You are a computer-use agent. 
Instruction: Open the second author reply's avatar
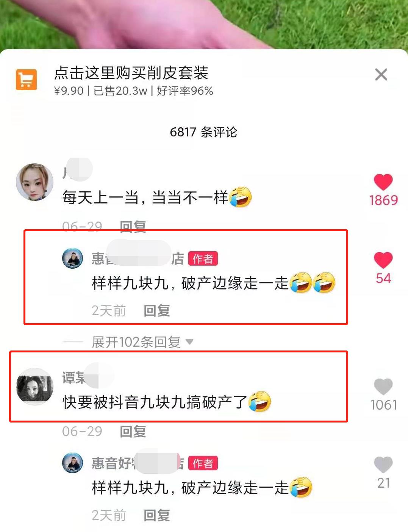click(72, 463)
